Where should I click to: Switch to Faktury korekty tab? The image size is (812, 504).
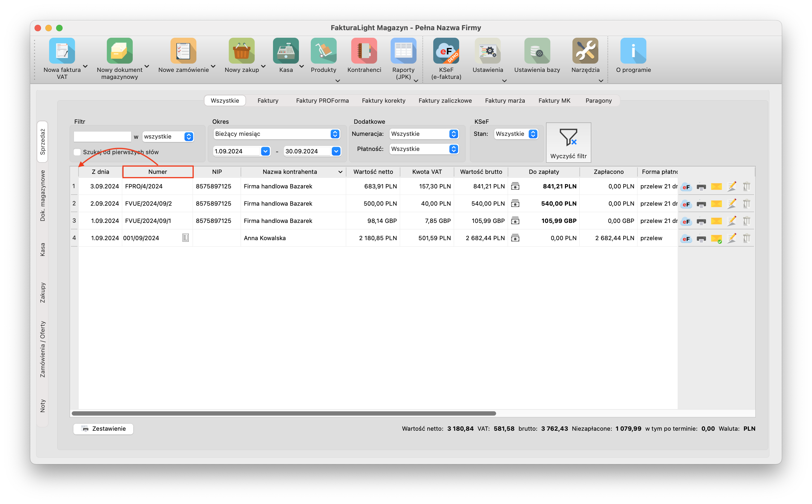point(383,100)
